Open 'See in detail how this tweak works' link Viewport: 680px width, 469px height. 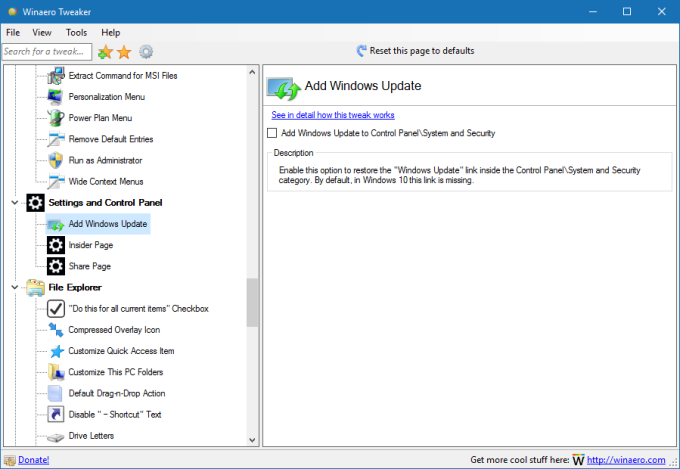[333, 115]
